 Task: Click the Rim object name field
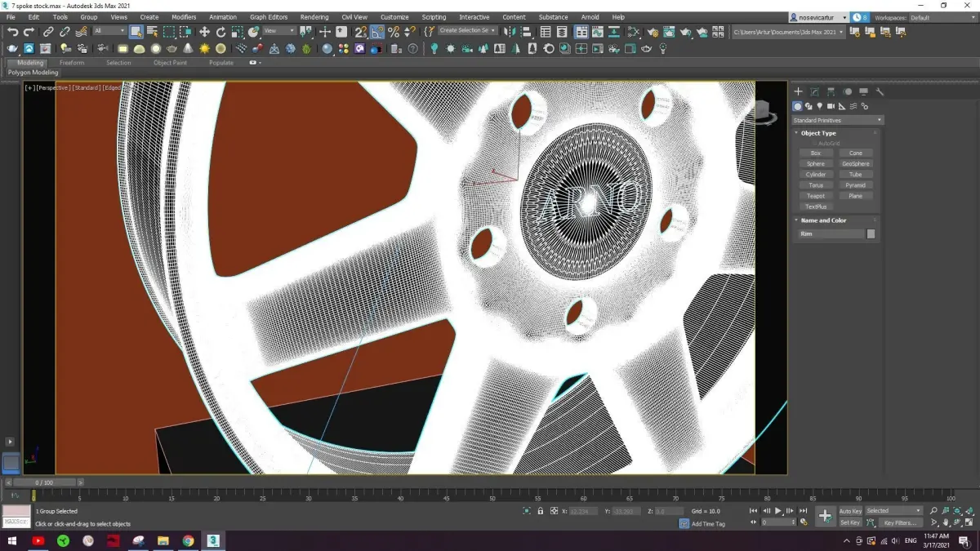click(x=831, y=233)
